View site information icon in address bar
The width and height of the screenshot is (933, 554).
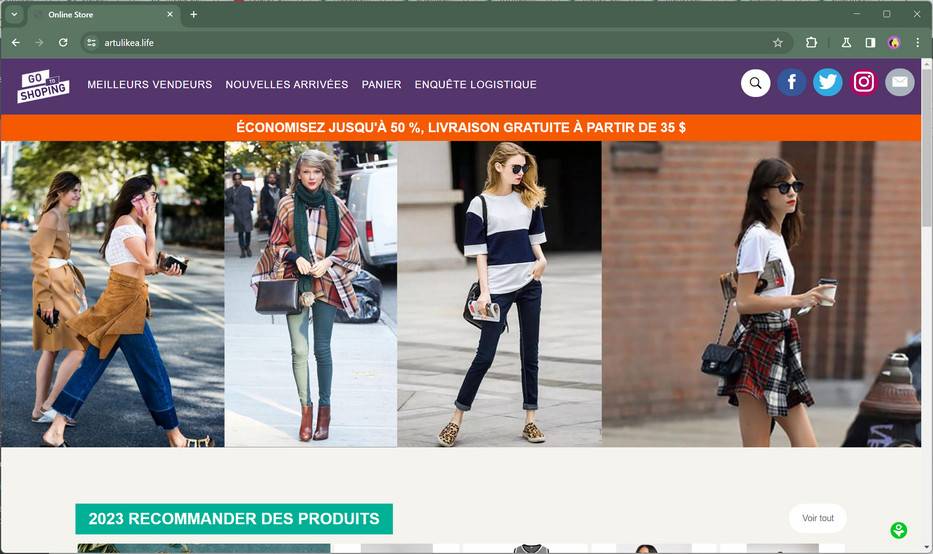pos(91,43)
